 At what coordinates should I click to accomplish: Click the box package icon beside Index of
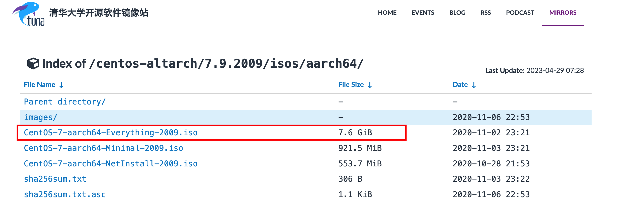point(33,63)
